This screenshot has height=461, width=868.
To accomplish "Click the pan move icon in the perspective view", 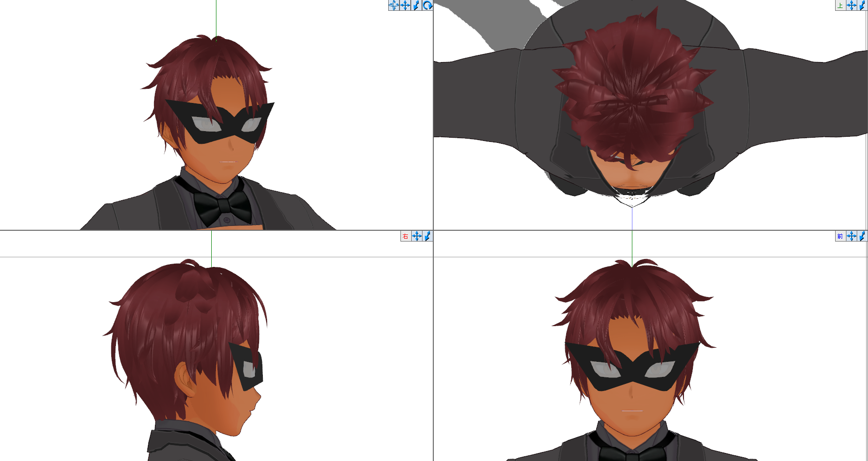I will click(405, 5).
